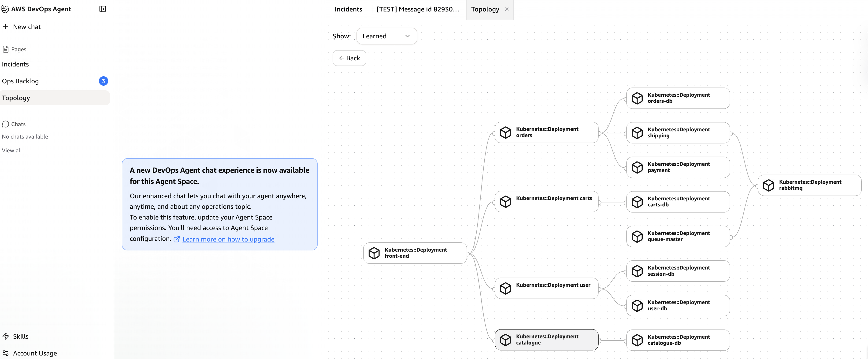
Task: Click the Back button above the topology graph
Action: pos(349,58)
